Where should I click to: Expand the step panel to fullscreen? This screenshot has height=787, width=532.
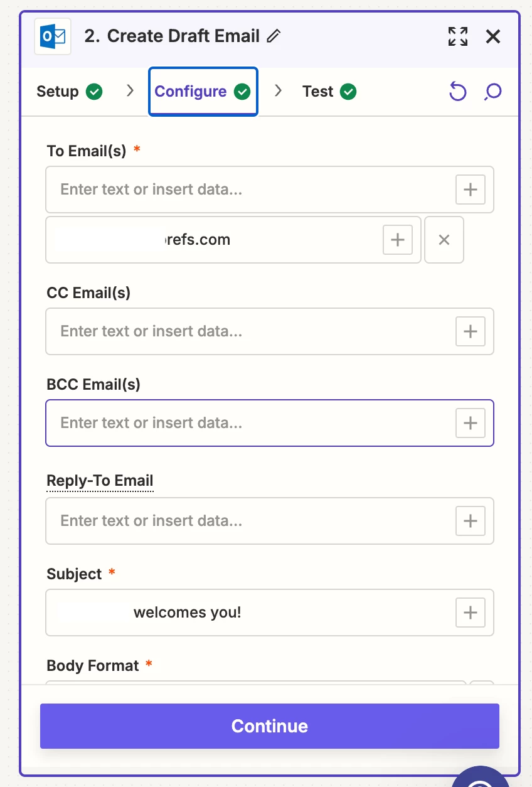458,36
